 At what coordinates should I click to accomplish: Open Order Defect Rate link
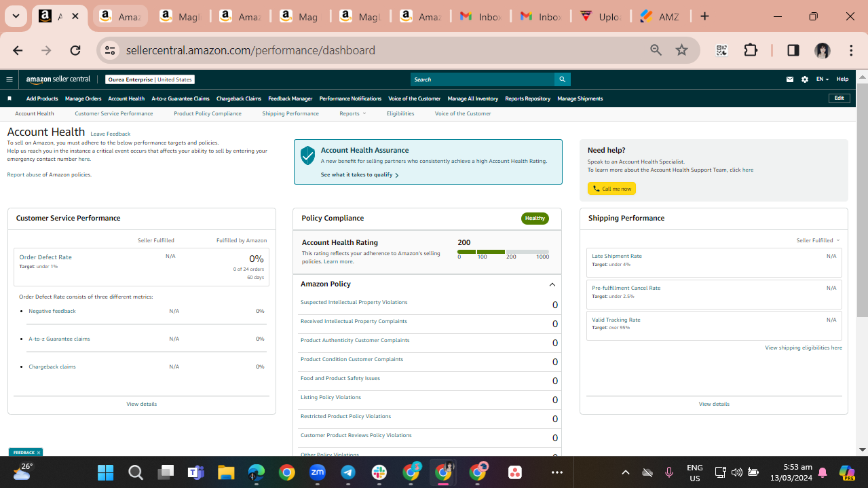(x=45, y=257)
